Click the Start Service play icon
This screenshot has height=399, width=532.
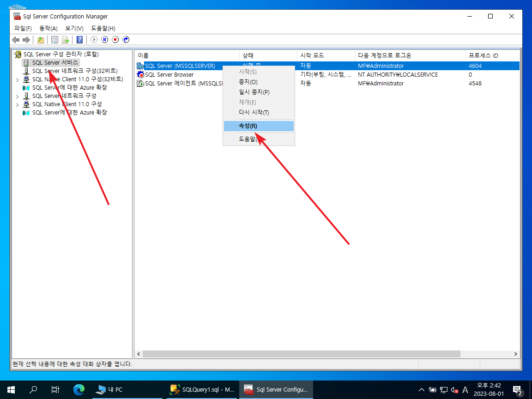point(94,40)
